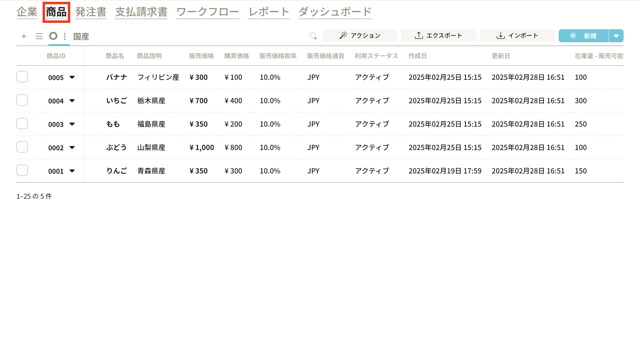Click the plus icon to add view
The width and height of the screenshot is (640, 364).
(24, 36)
